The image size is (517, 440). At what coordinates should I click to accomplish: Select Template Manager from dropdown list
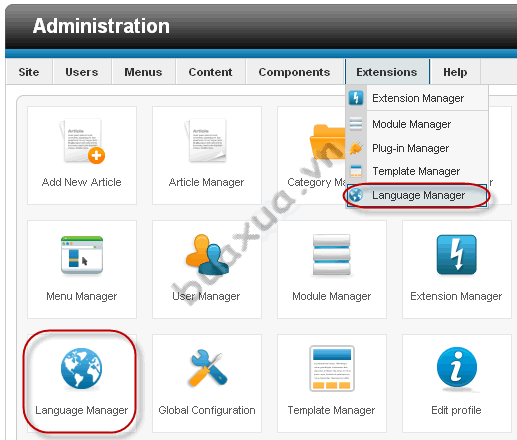pos(417,171)
